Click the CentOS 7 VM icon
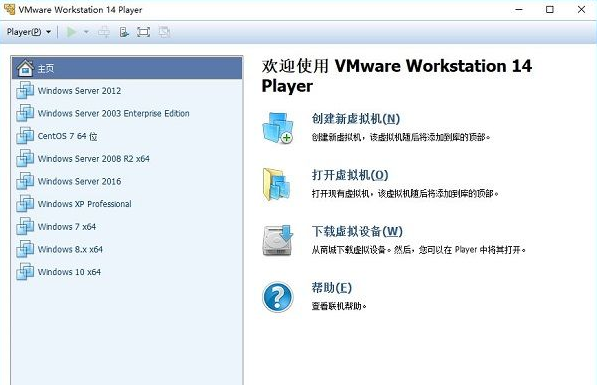This screenshot has width=597, height=385. (x=25, y=136)
